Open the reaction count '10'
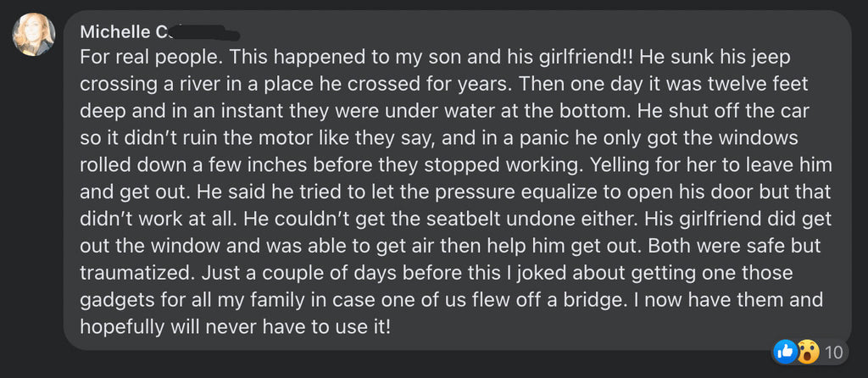Viewport: 868px width, 378px height. pyautogui.click(x=833, y=352)
